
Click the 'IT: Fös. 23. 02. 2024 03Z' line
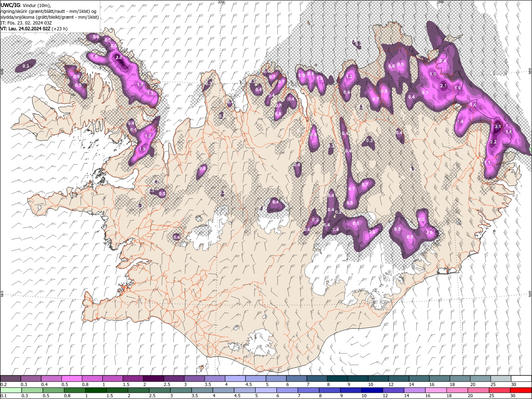(x=26, y=23)
